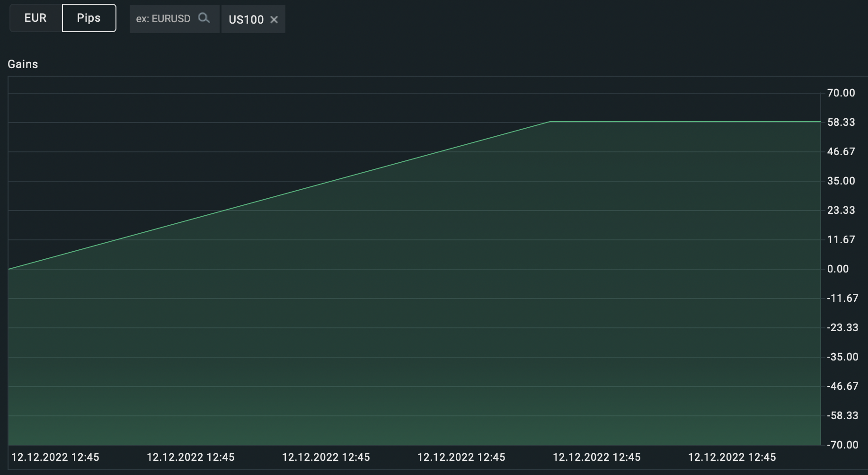This screenshot has width=868, height=475.
Task: Click the first 12.12.2022 12:45 time label
Action: coord(55,457)
